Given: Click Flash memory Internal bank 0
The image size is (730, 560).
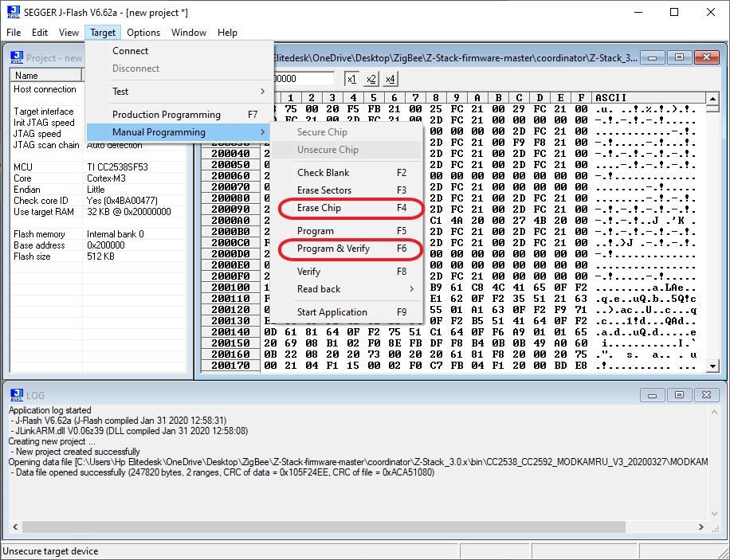Looking at the screenshot, I should coord(116,234).
